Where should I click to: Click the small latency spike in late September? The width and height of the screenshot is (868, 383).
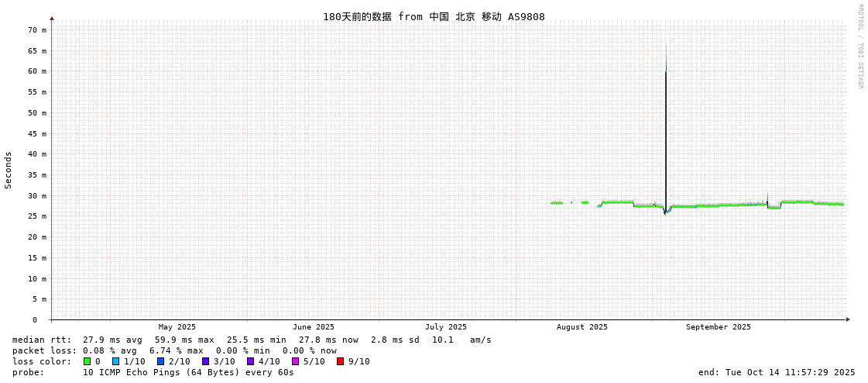tap(767, 199)
